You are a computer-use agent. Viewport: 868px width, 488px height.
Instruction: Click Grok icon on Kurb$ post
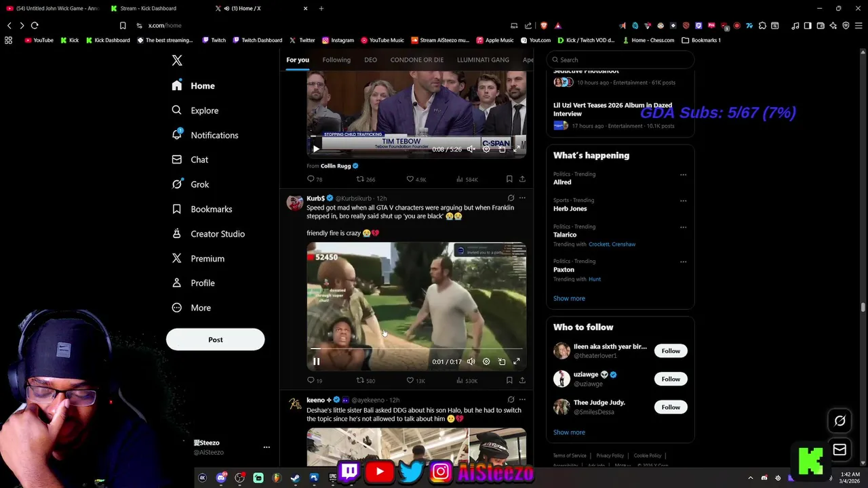(x=511, y=198)
